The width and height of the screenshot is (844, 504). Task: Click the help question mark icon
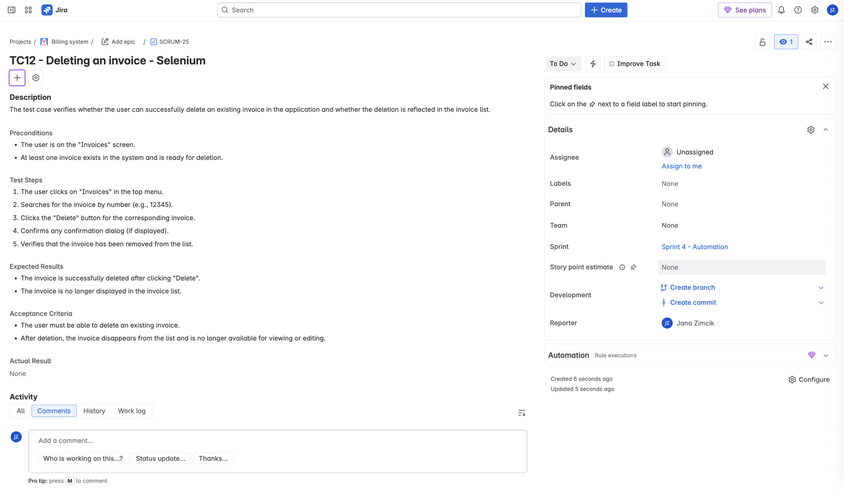click(798, 10)
